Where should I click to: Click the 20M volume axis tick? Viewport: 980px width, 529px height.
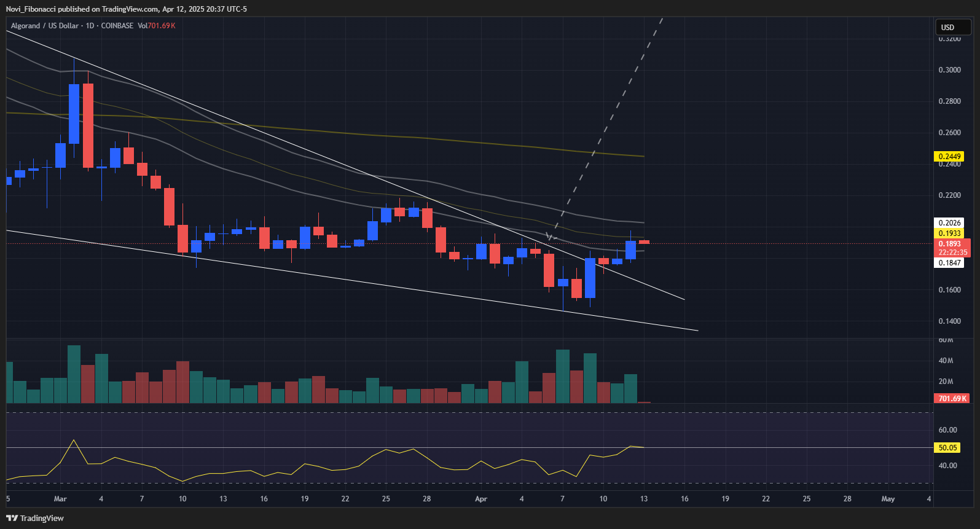[946, 382]
